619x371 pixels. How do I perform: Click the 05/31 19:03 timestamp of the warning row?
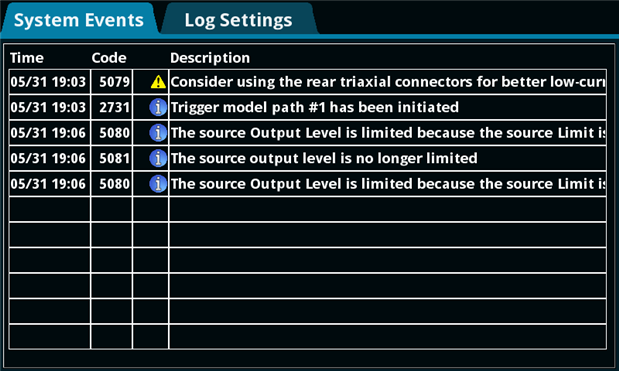[48, 82]
